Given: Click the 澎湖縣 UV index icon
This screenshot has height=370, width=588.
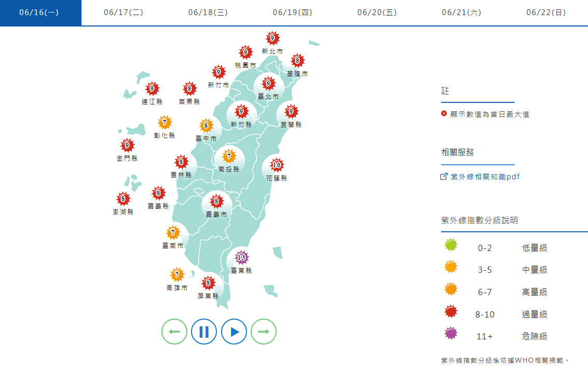Looking at the screenshot, I should (122, 199).
